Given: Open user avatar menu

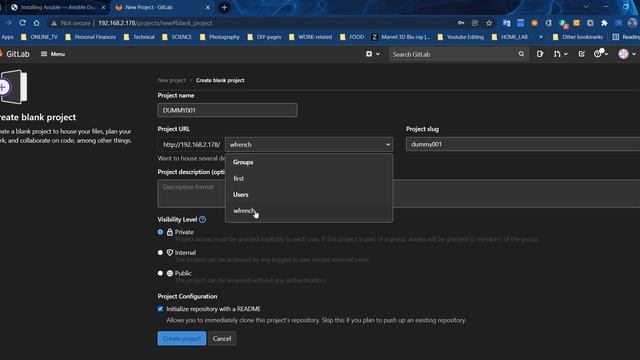Looking at the screenshot, I should click(627, 54).
